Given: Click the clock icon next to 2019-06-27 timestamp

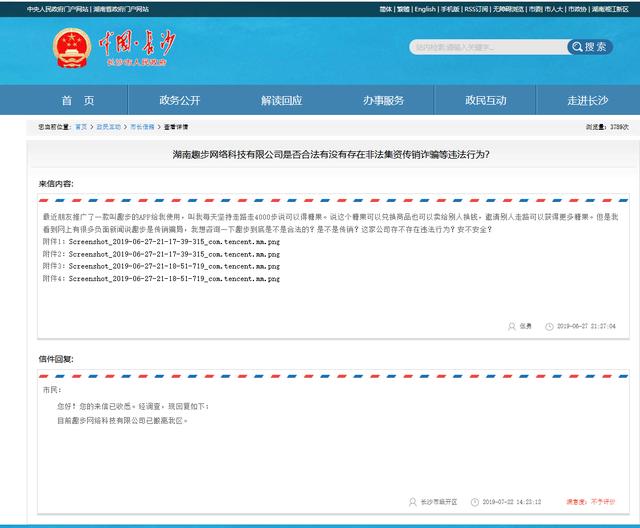Looking at the screenshot, I should point(549,326).
